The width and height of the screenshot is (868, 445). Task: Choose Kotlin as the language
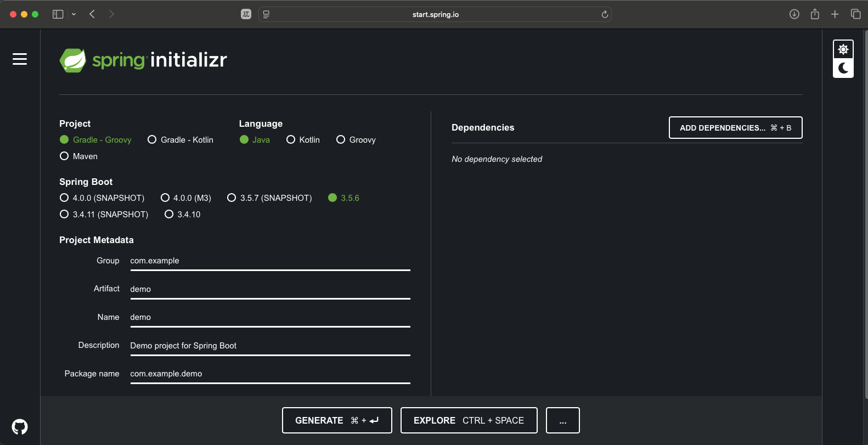point(291,140)
